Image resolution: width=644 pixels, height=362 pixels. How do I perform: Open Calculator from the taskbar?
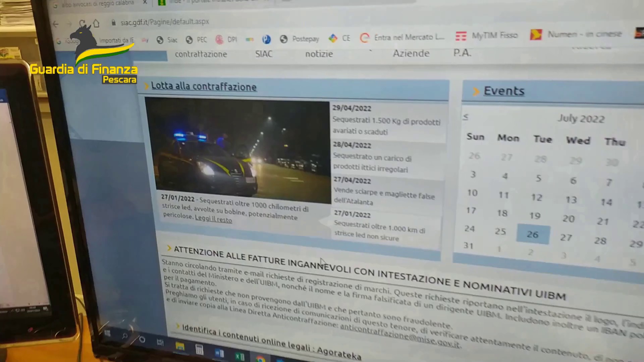[199, 350]
